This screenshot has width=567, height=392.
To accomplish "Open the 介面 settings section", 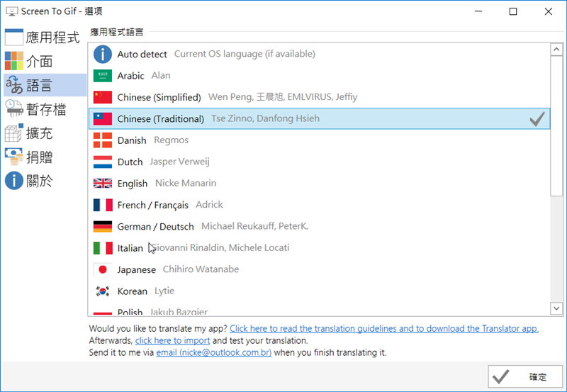I will 45,61.
